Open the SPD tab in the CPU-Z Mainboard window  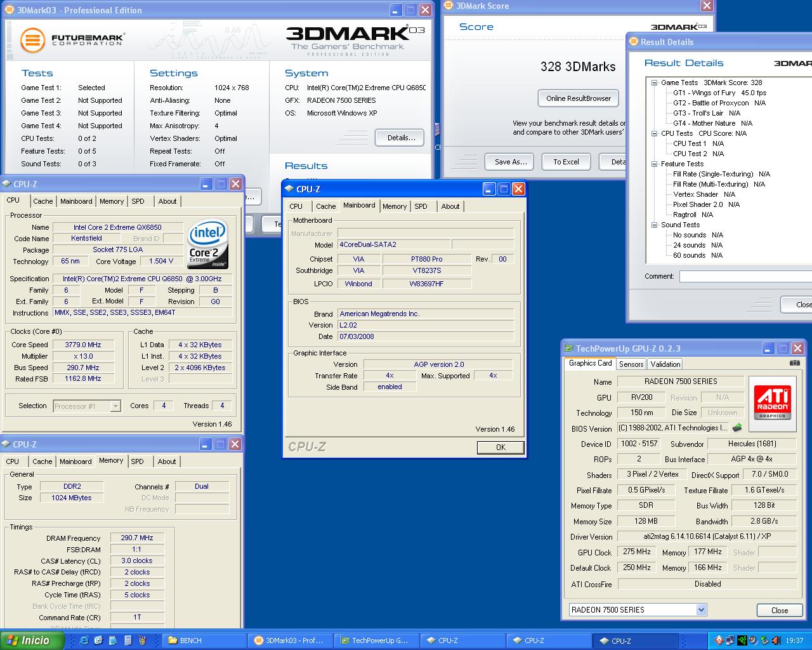[421, 206]
